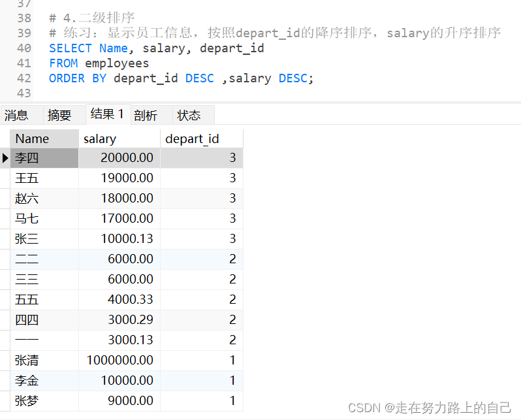This screenshot has height=420, width=521.
Task: Click the depart_id column header
Action: point(201,138)
